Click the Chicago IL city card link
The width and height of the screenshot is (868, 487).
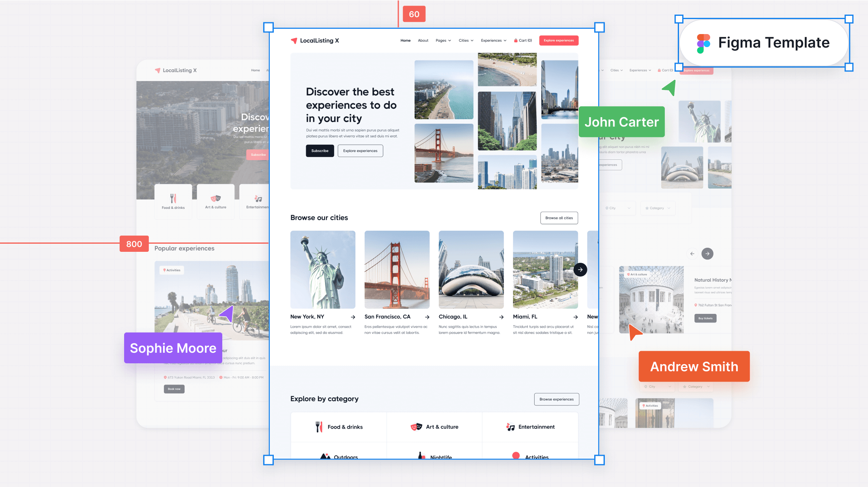471,317
